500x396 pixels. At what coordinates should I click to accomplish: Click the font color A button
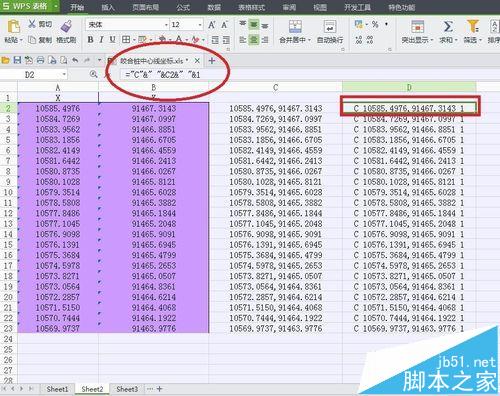coord(179,40)
